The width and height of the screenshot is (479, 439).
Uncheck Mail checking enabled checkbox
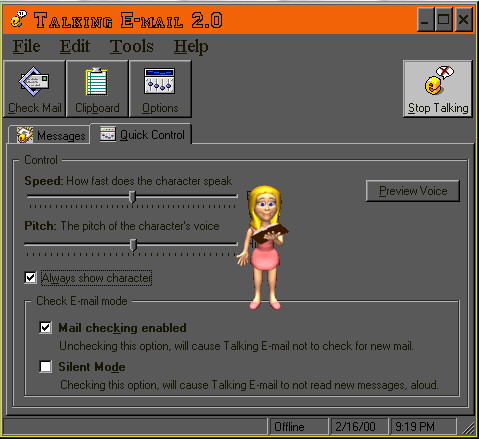point(45,328)
